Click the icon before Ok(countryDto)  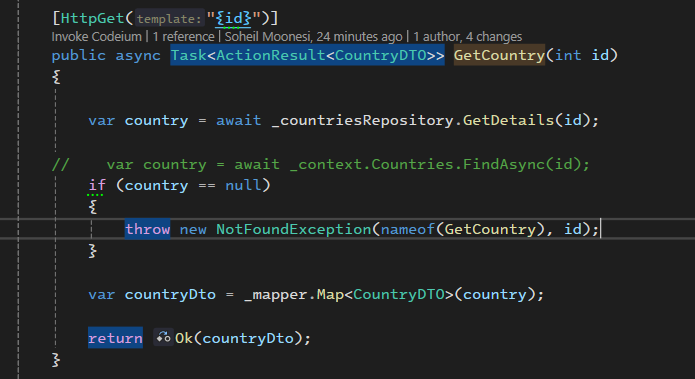pos(163,337)
